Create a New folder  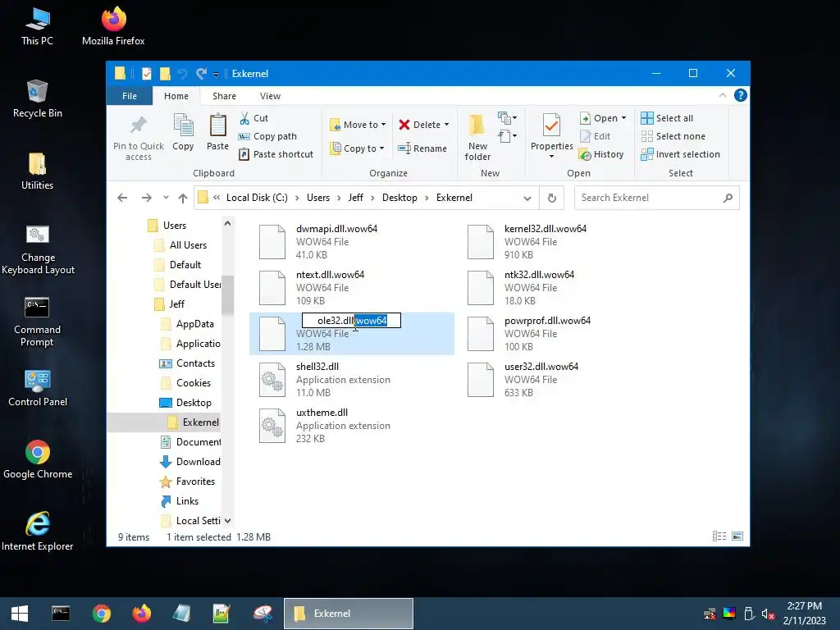click(x=477, y=137)
